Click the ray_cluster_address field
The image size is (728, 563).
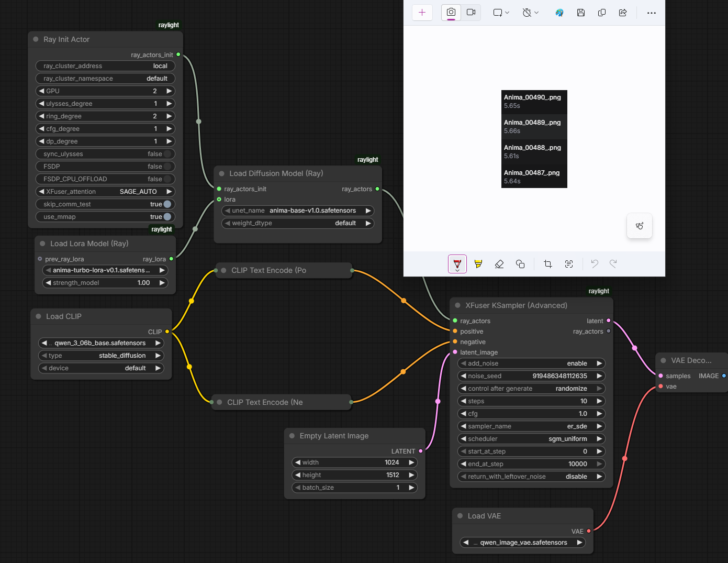[105, 66]
